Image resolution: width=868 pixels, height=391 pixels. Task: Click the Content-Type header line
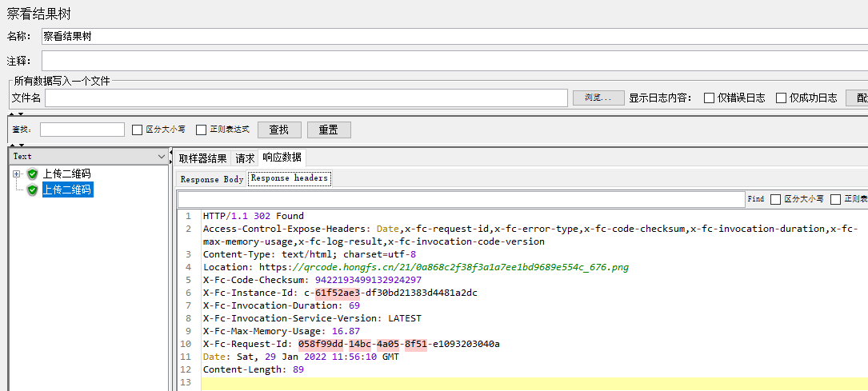point(310,254)
